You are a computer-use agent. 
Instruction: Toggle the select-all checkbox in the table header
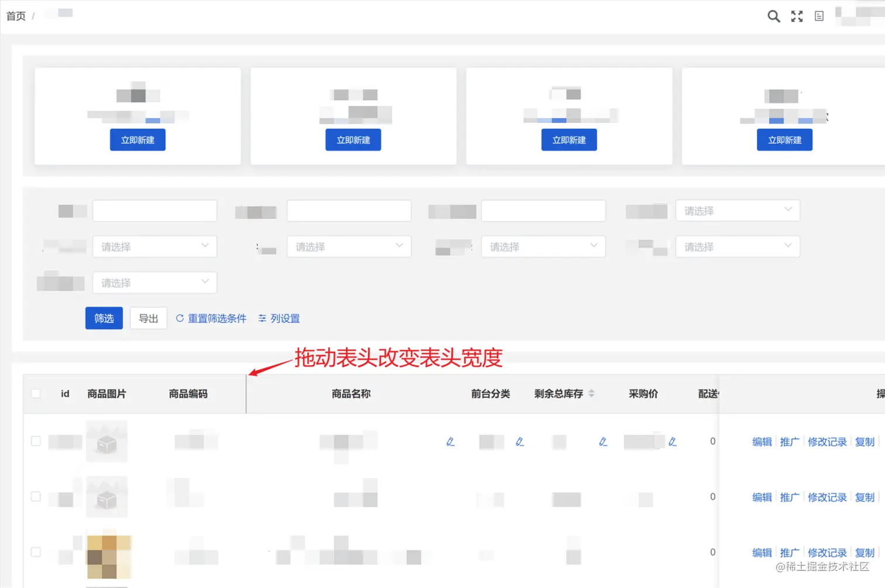(x=35, y=393)
